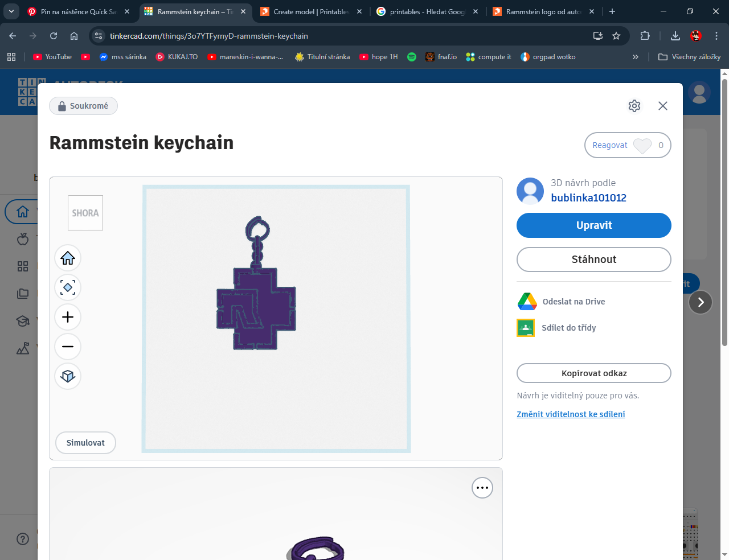Open the three-dots menu on the second image

pos(482,488)
